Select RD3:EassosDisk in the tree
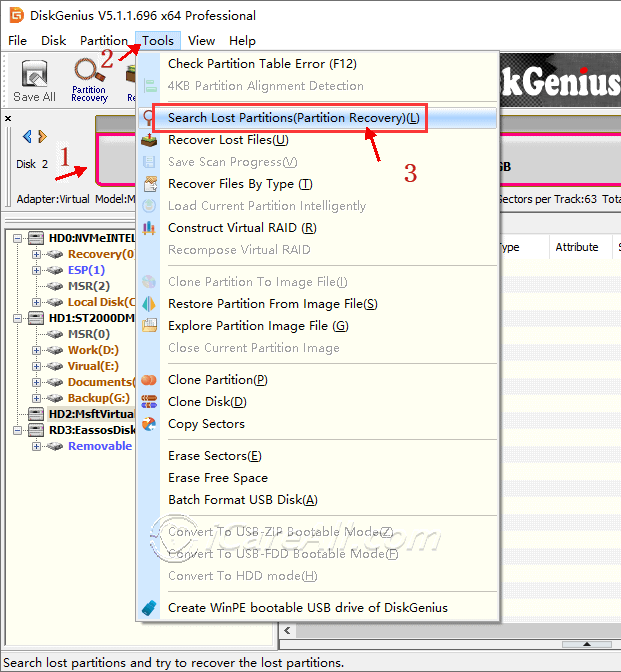This screenshot has height=672, width=621. pos(92,430)
